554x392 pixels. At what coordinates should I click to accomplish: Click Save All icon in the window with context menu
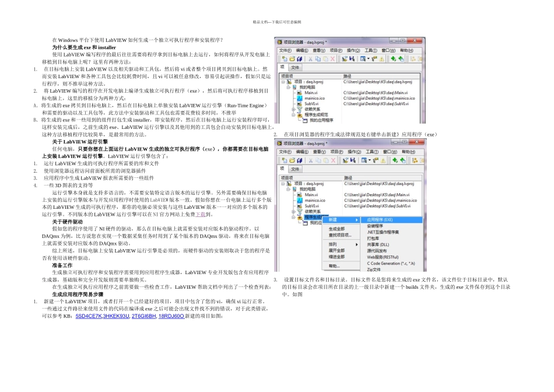[300, 160]
